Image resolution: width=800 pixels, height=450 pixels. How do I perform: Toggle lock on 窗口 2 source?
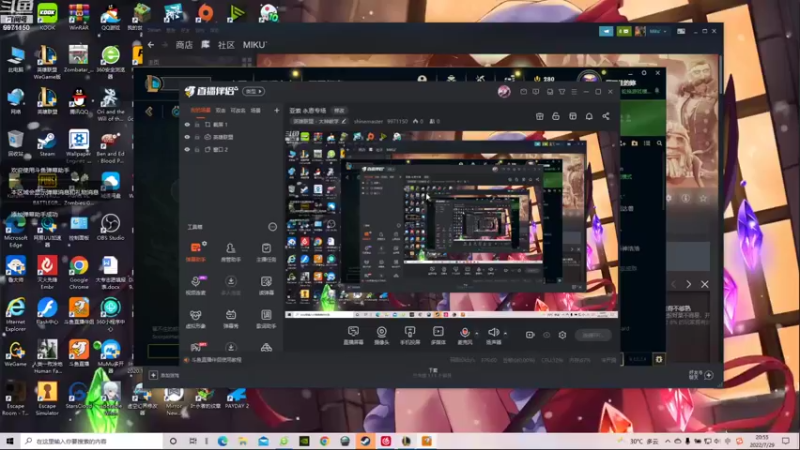pyautogui.click(x=197, y=149)
